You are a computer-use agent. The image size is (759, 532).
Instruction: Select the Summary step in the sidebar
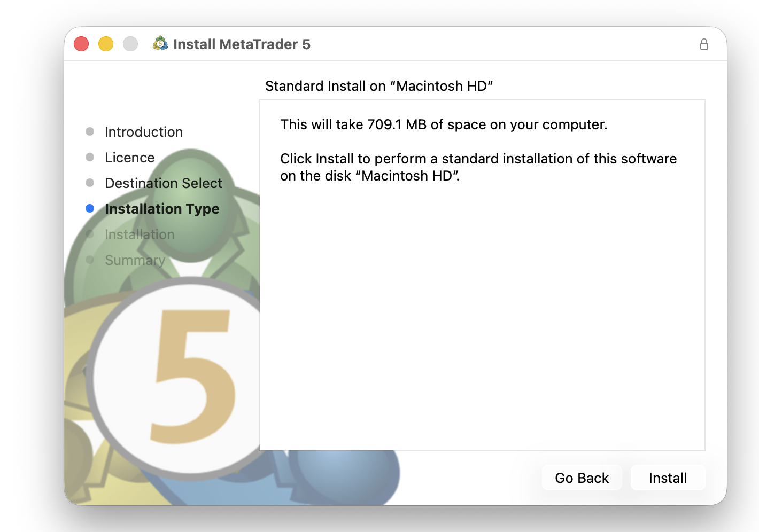(x=135, y=260)
